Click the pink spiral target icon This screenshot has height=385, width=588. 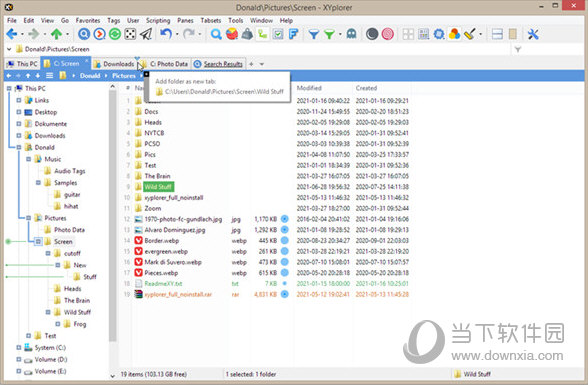[x=387, y=34]
